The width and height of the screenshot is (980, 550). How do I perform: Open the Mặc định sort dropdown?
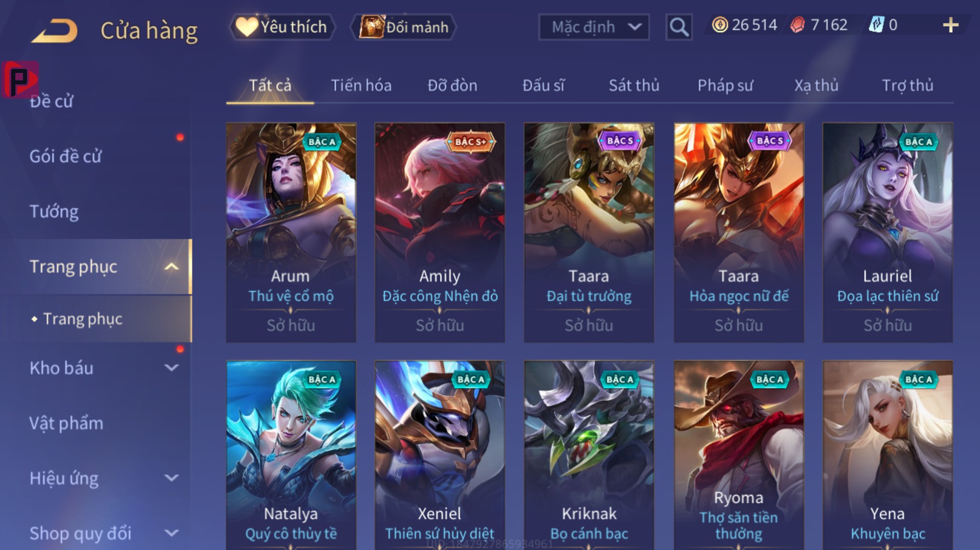point(594,27)
